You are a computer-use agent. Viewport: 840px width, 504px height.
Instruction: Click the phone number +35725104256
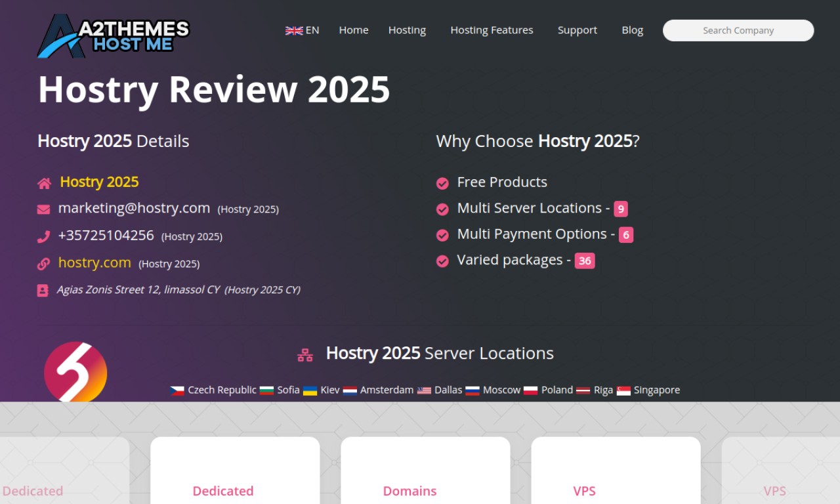pos(106,236)
